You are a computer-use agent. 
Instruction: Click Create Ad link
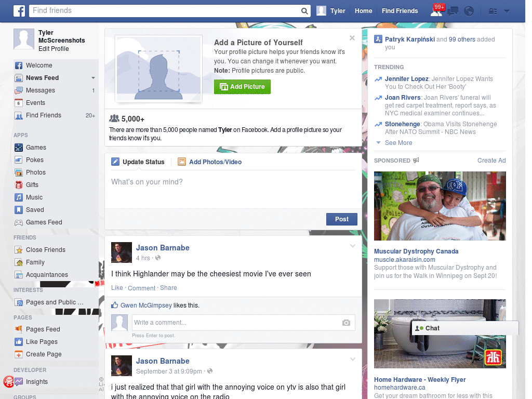[x=491, y=161]
